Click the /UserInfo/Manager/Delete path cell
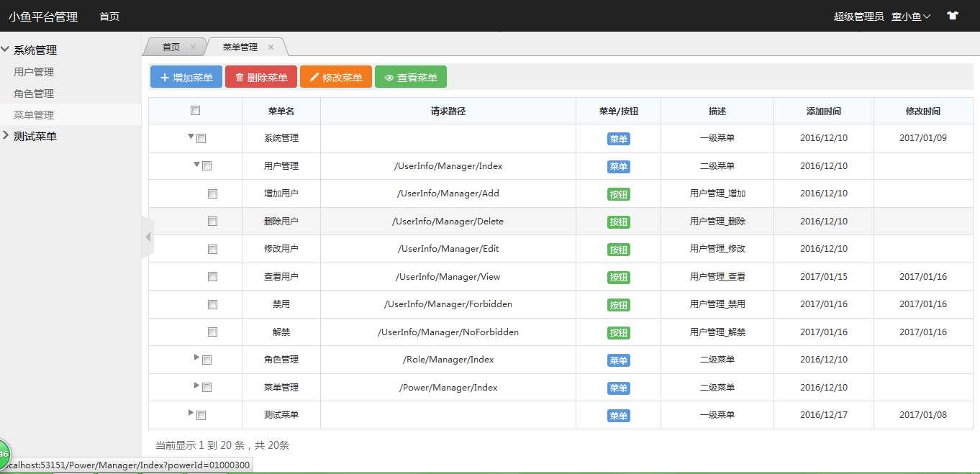This screenshot has height=474, width=980. tap(448, 222)
